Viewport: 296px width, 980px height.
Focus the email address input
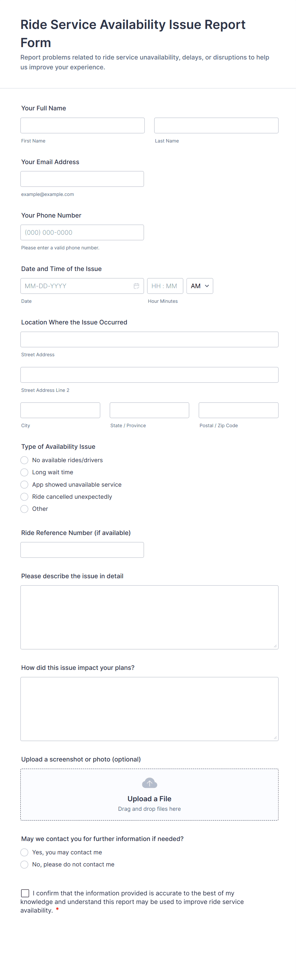pos(82,178)
